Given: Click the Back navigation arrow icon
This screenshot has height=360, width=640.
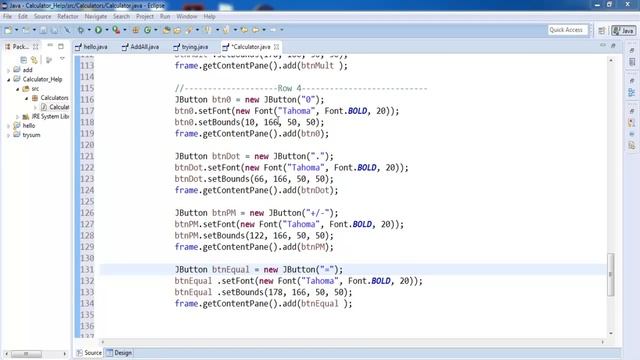Looking at the screenshot, I should click(256, 30).
